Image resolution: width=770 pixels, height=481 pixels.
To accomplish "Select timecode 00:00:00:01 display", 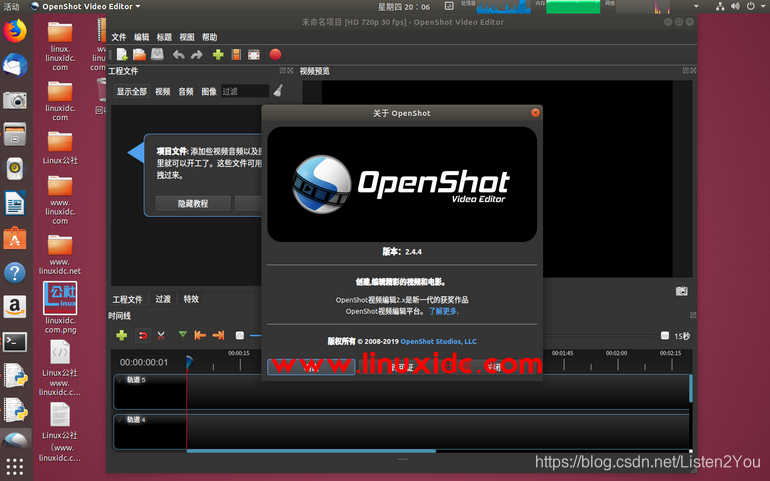I will coord(144,363).
